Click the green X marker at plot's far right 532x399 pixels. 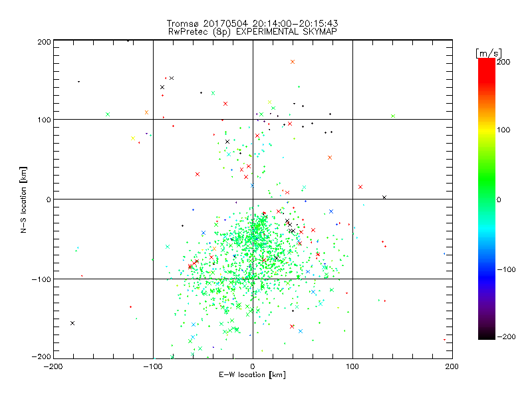coord(393,116)
